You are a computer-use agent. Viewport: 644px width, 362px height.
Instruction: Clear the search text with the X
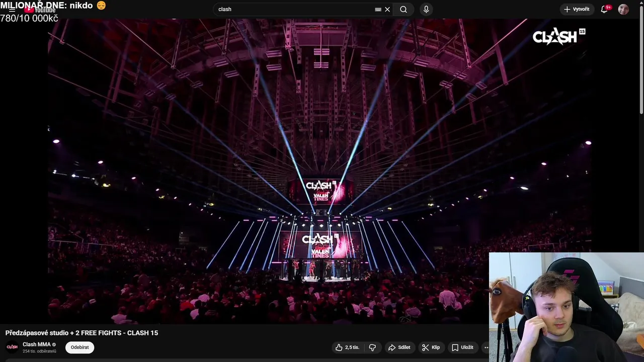click(x=387, y=9)
